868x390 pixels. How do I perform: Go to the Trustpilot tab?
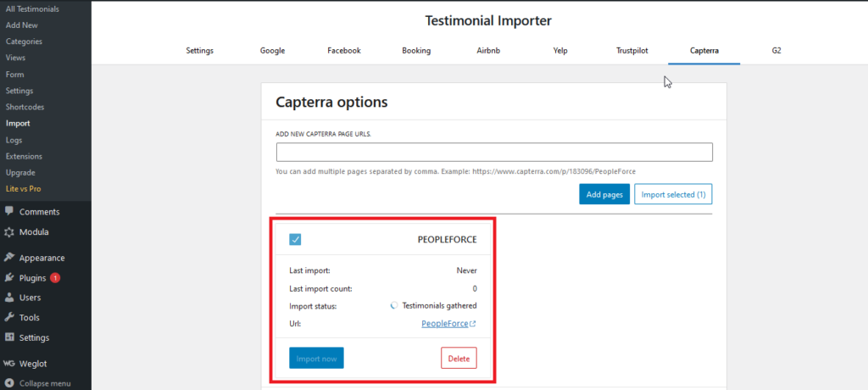coord(632,50)
